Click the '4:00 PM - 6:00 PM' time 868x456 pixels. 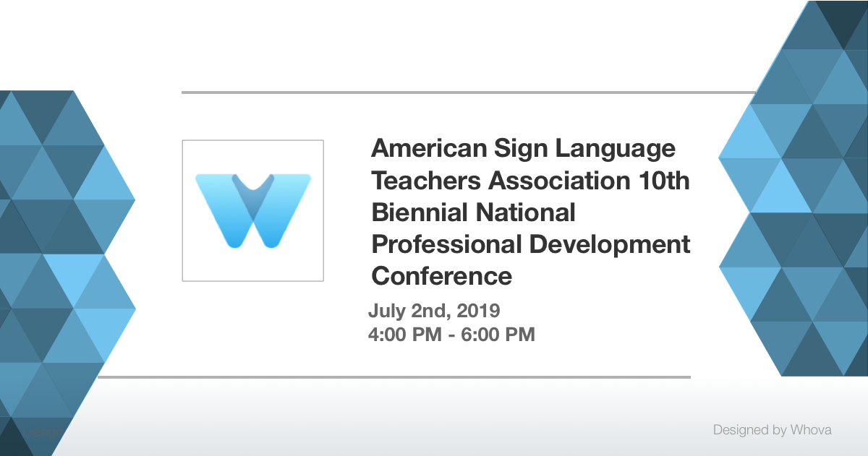(451, 335)
